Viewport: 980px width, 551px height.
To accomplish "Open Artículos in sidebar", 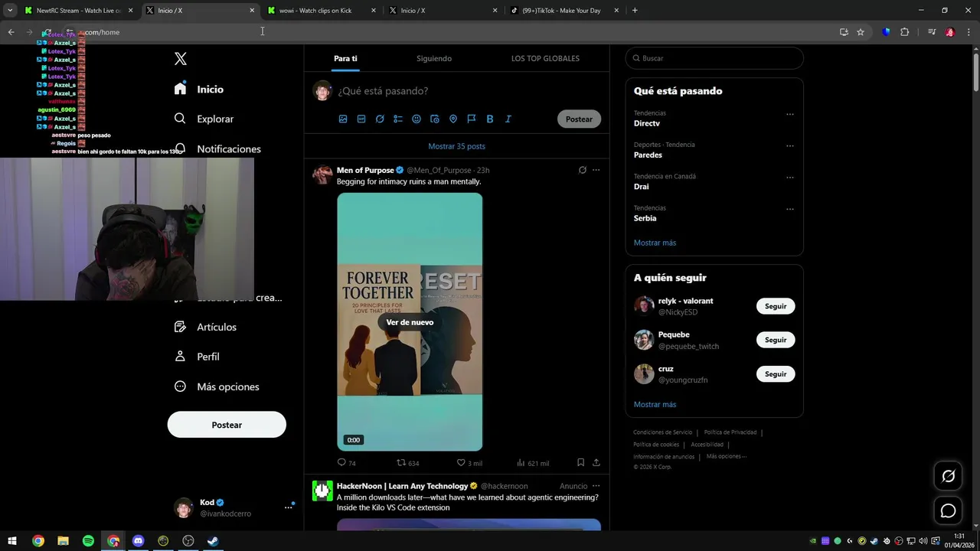I will pyautogui.click(x=205, y=327).
